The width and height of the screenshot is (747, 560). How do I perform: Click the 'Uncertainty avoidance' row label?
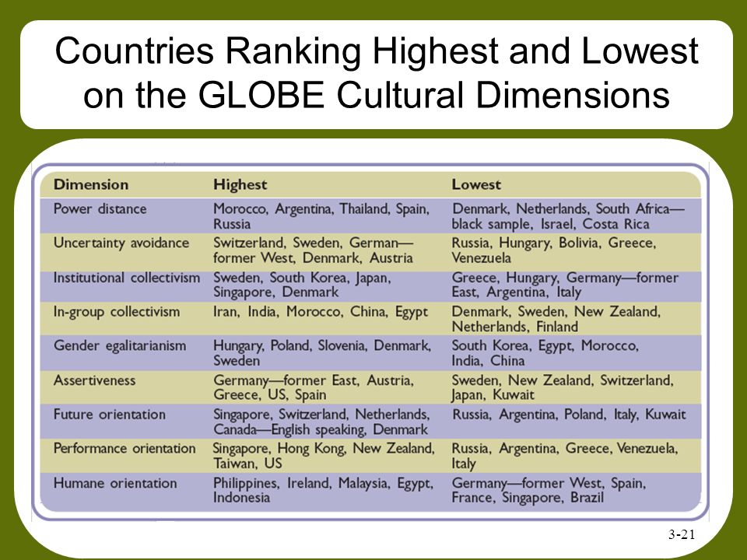(x=121, y=243)
